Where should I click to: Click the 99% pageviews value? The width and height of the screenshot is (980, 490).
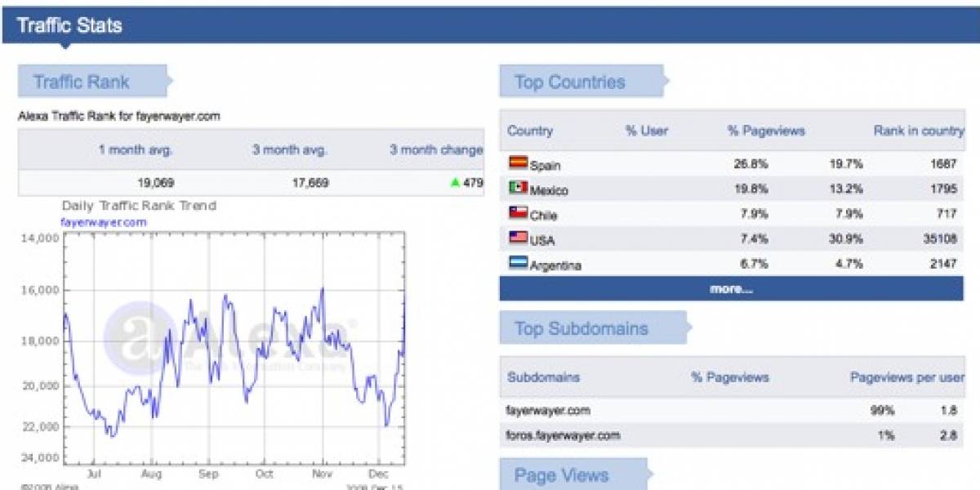[882, 411]
